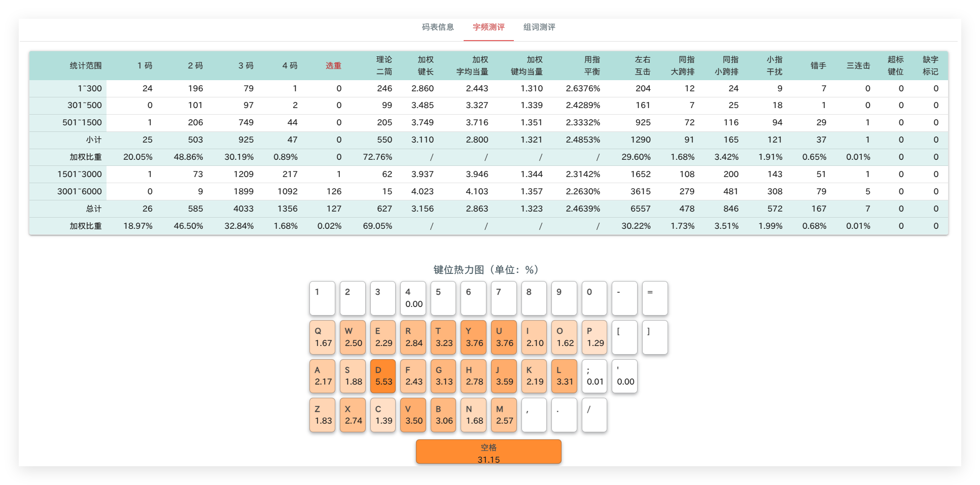Click the U key showing 3.76
Image resolution: width=980 pixels, height=485 pixels.
click(x=504, y=337)
